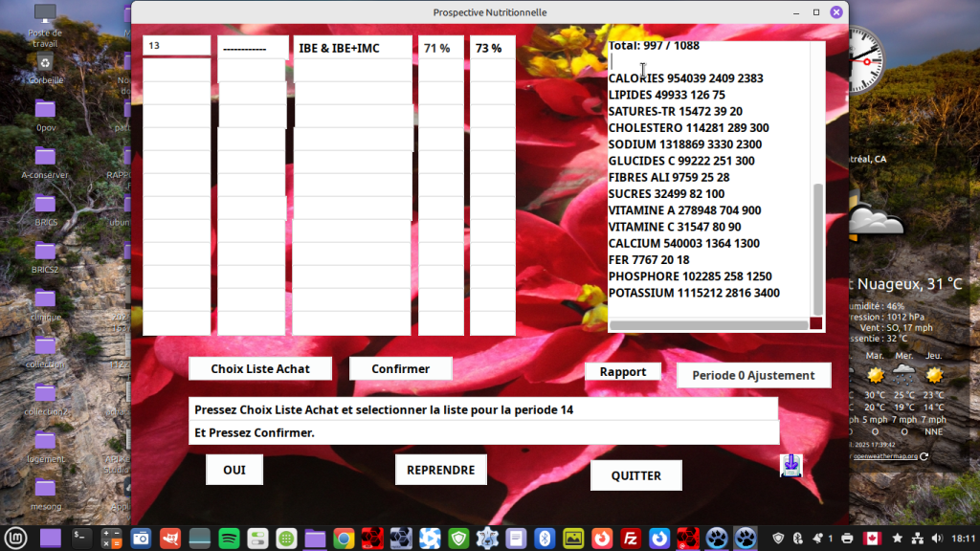Open FileZilla from the taskbar
The image size is (980, 551).
(631, 538)
